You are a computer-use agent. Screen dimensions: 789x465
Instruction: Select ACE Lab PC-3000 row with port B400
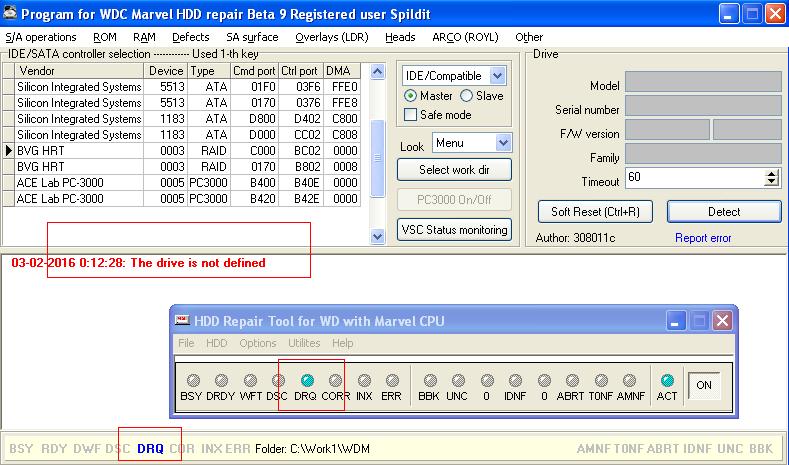click(x=182, y=183)
